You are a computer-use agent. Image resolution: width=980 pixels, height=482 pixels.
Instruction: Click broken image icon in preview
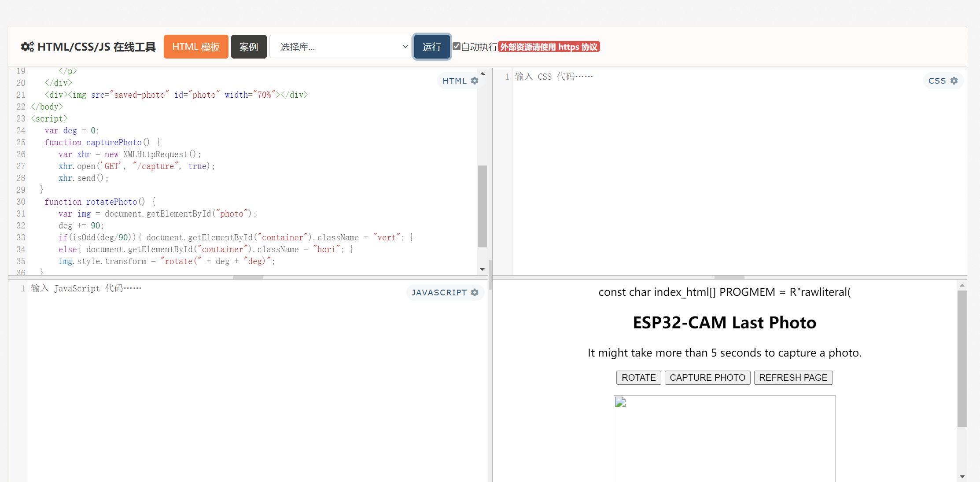click(620, 402)
